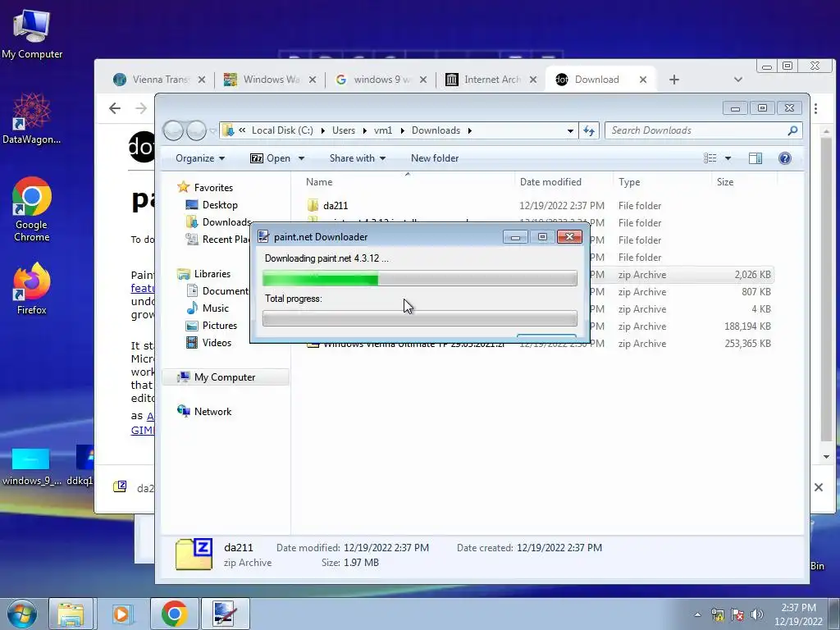Select da211 folder in file list
The image size is (840, 630).
click(x=336, y=206)
